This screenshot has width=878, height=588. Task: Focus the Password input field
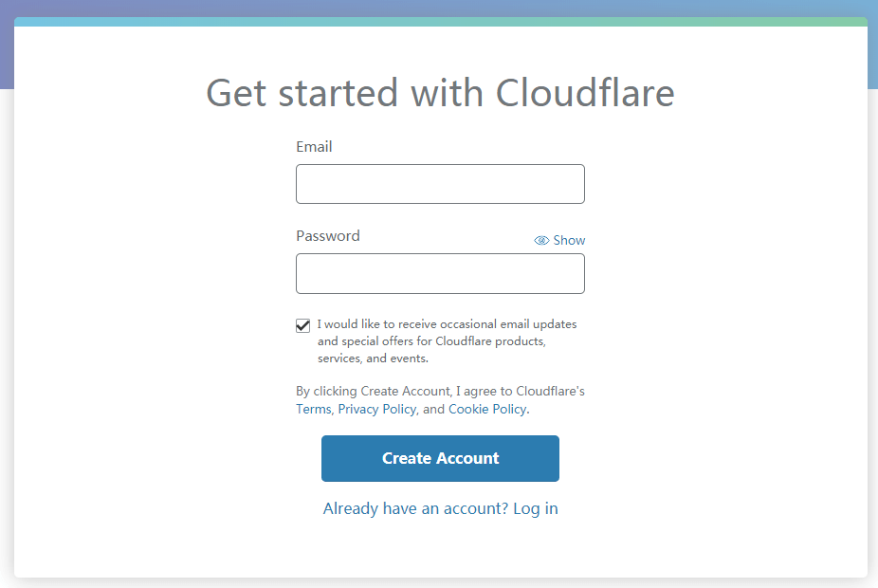[440, 274]
